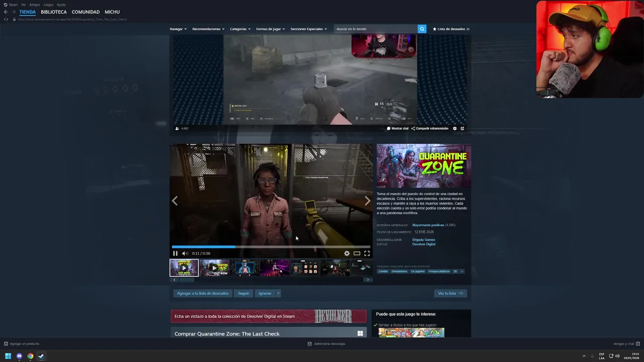Select the Un jugador tag
Image resolution: width=644 pixels, height=362 pixels.
coord(418,271)
